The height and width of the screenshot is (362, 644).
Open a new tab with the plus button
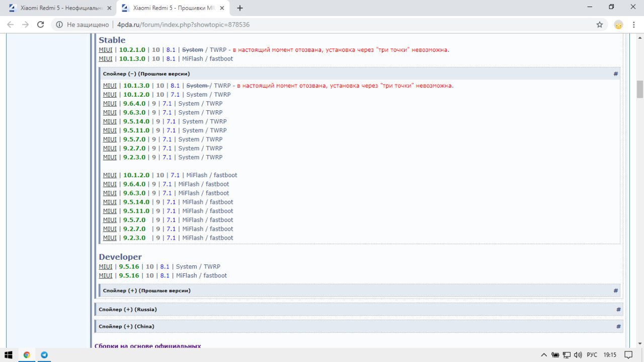pos(240,8)
